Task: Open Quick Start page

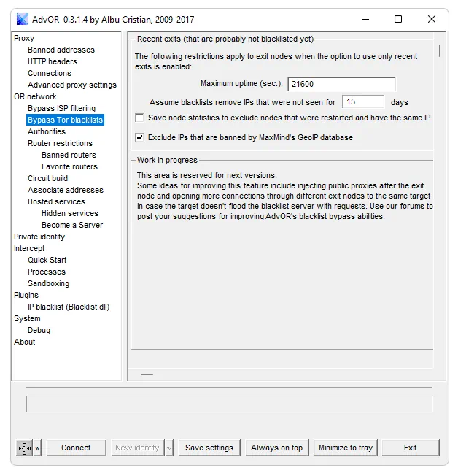Action: pyautogui.click(x=47, y=260)
